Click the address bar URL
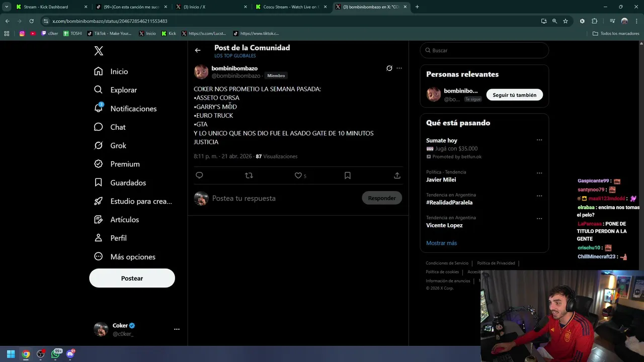Viewport: 644px width, 362px height. click(x=110, y=21)
